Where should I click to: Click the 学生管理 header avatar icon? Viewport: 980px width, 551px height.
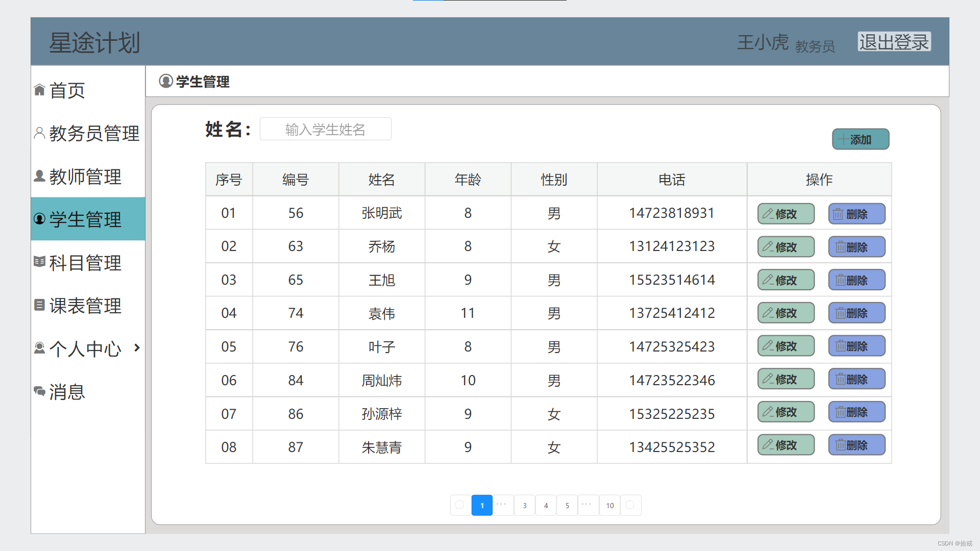(x=166, y=81)
